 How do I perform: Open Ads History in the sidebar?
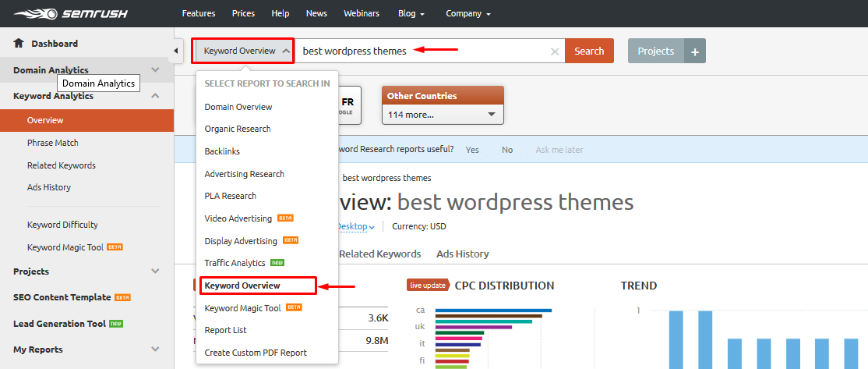click(49, 187)
